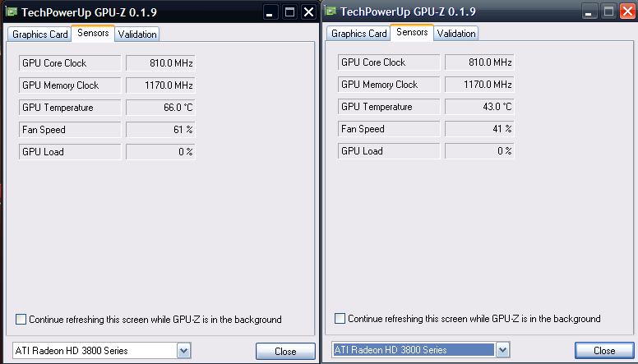Minimize the left GPU-Z window
The width and height of the screenshot is (638, 364).
tap(270, 12)
